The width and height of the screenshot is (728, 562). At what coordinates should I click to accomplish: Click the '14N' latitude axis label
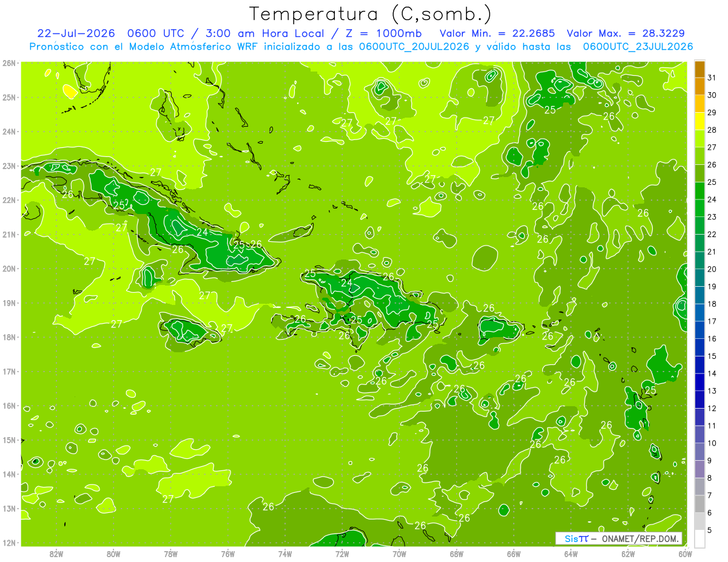(8, 474)
